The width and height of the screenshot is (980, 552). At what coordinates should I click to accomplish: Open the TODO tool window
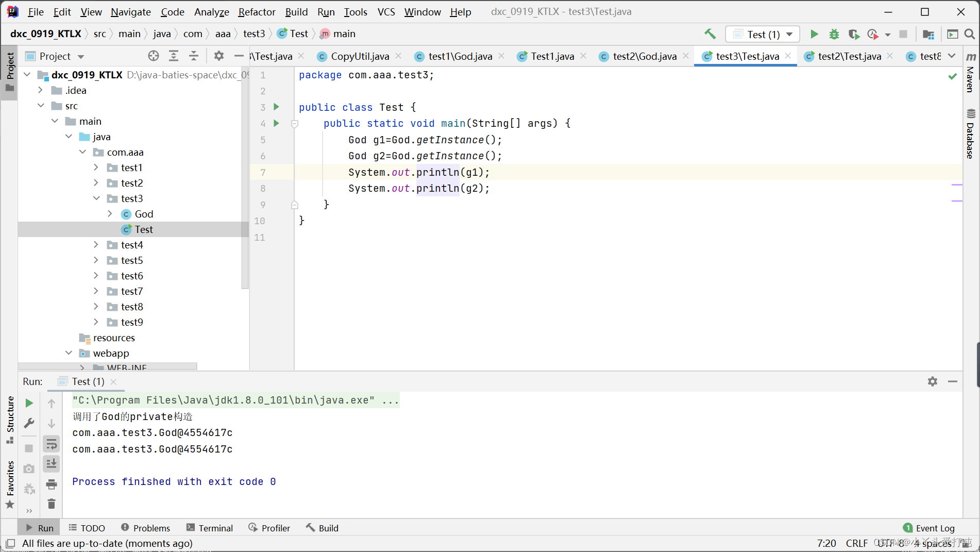tap(87, 528)
